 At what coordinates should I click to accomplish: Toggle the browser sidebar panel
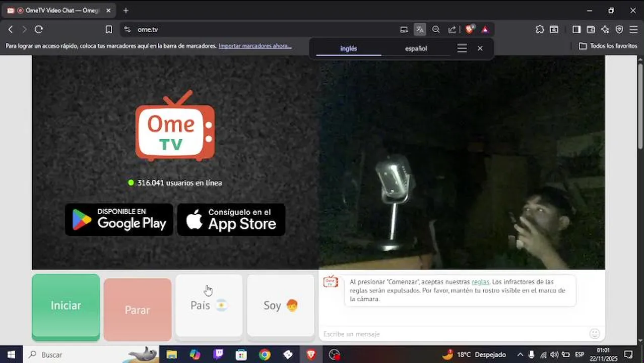point(576,29)
